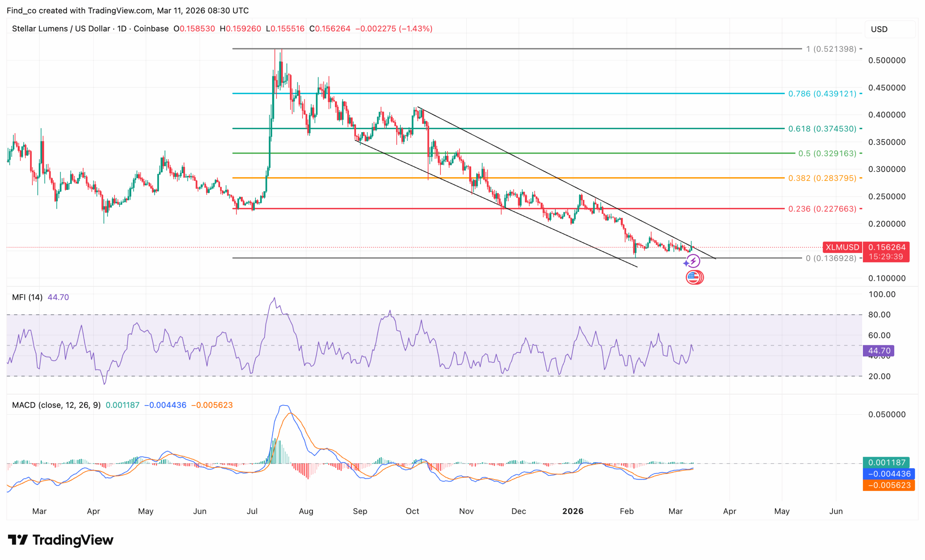
Task: Click the Nov label on time axis
Action: (466, 511)
